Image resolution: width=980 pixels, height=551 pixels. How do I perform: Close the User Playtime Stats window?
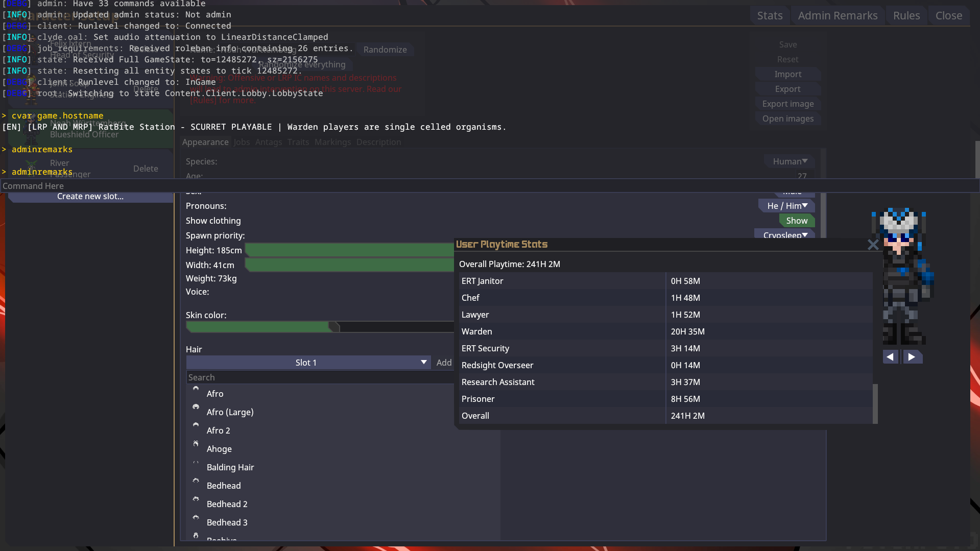873,245
